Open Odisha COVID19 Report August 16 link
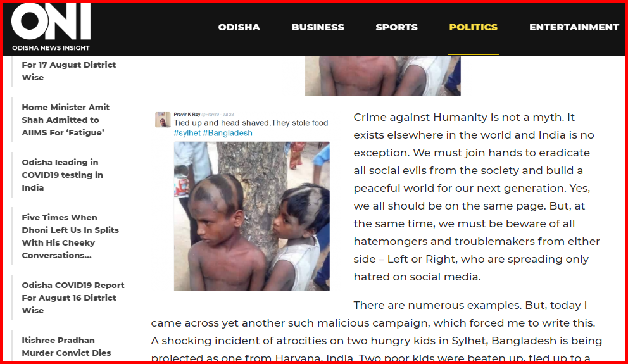The width and height of the screenshot is (628, 364). pos(73,298)
